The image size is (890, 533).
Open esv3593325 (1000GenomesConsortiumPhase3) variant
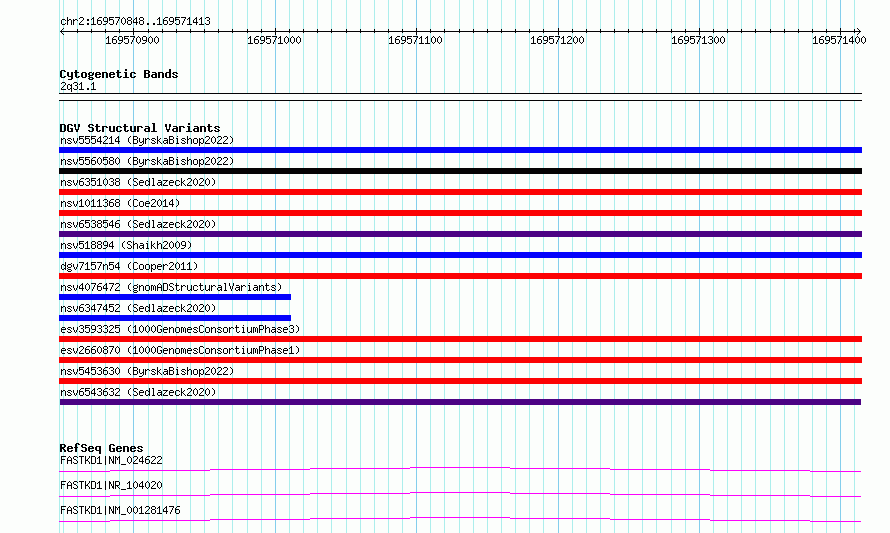180,329
